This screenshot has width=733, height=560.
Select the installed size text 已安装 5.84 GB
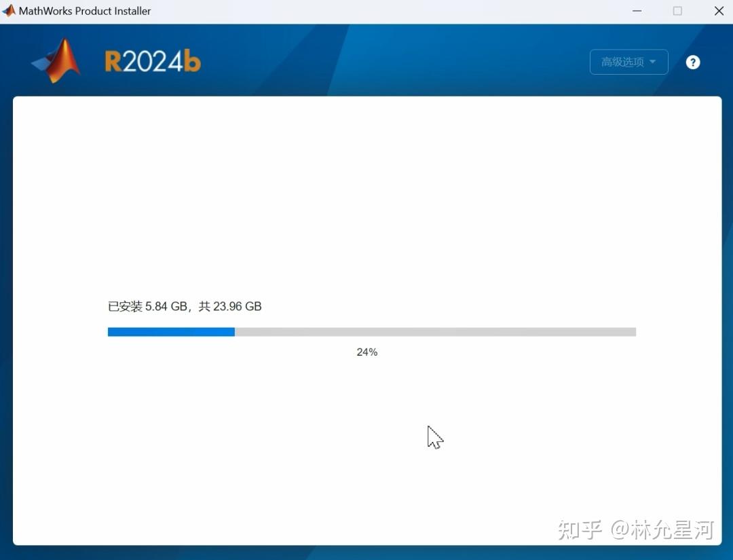coord(184,306)
